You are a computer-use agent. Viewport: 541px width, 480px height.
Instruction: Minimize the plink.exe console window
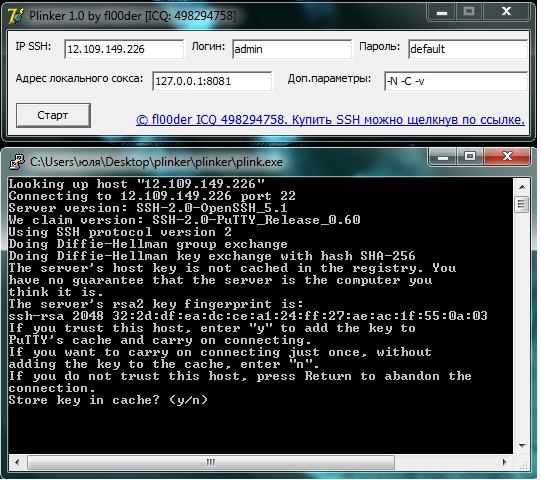(x=443, y=157)
